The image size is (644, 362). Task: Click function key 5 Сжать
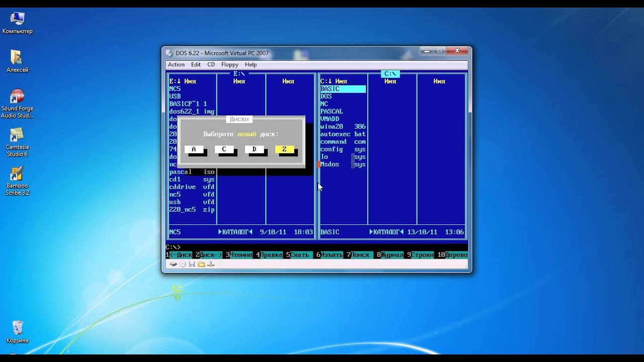pos(299,255)
